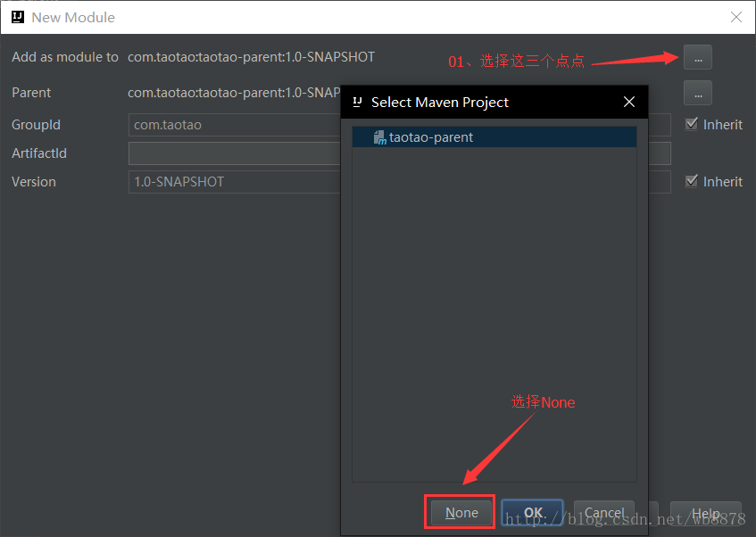Click the Add as module to value text
This screenshot has height=537, width=756.
[x=251, y=57]
